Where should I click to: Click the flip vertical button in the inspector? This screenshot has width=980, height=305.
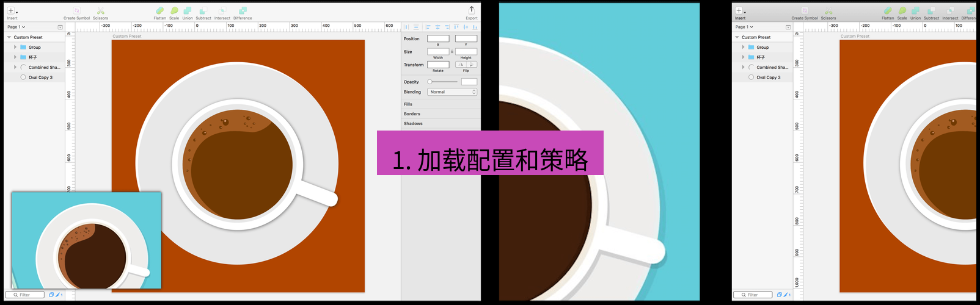(472, 65)
